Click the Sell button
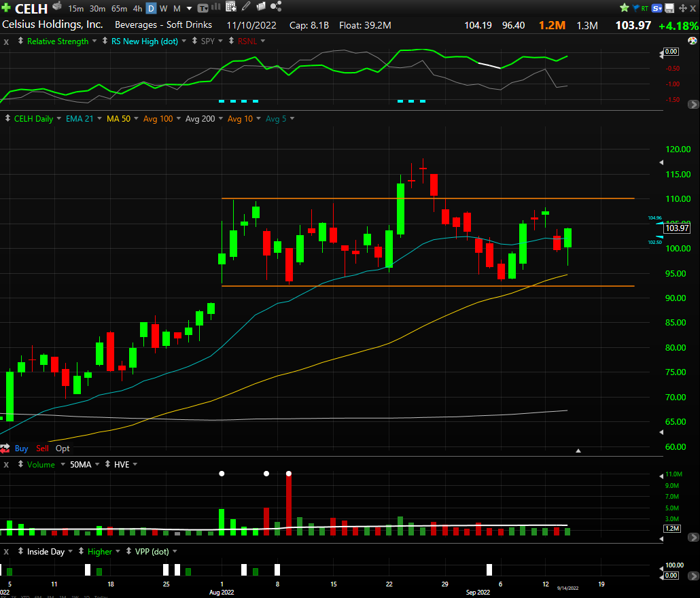 tap(42, 448)
